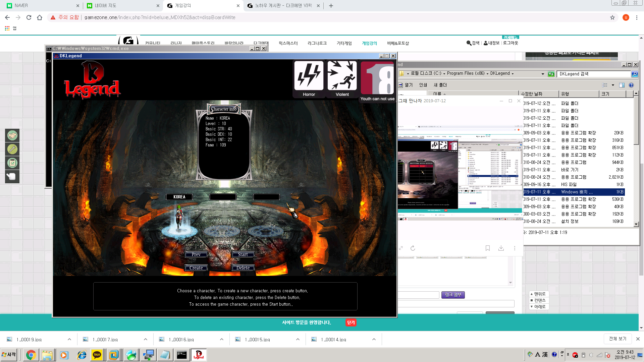The image size is (644, 362).
Task: Expand the DKLegend breadcrumb dropdown arrow
Action: (x=513, y=73)
